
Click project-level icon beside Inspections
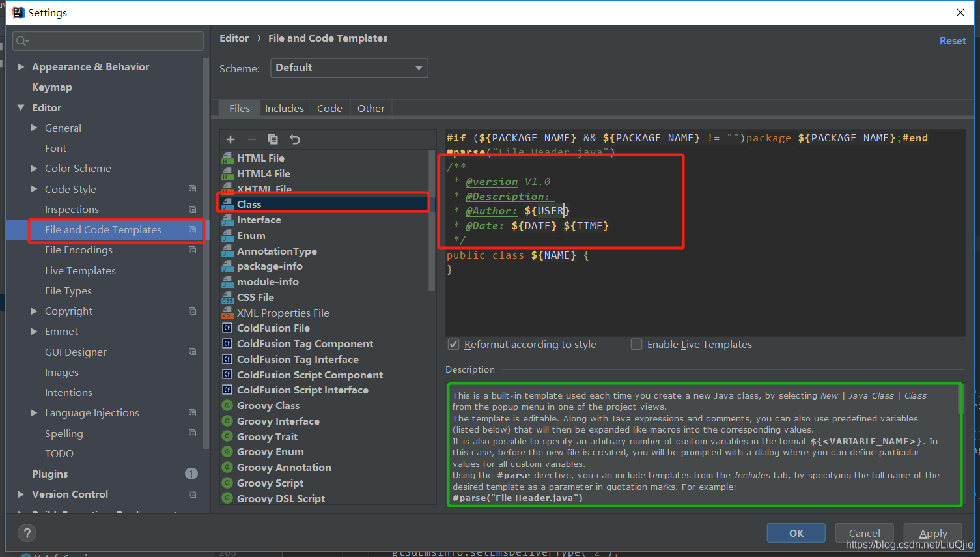[193, 209]
